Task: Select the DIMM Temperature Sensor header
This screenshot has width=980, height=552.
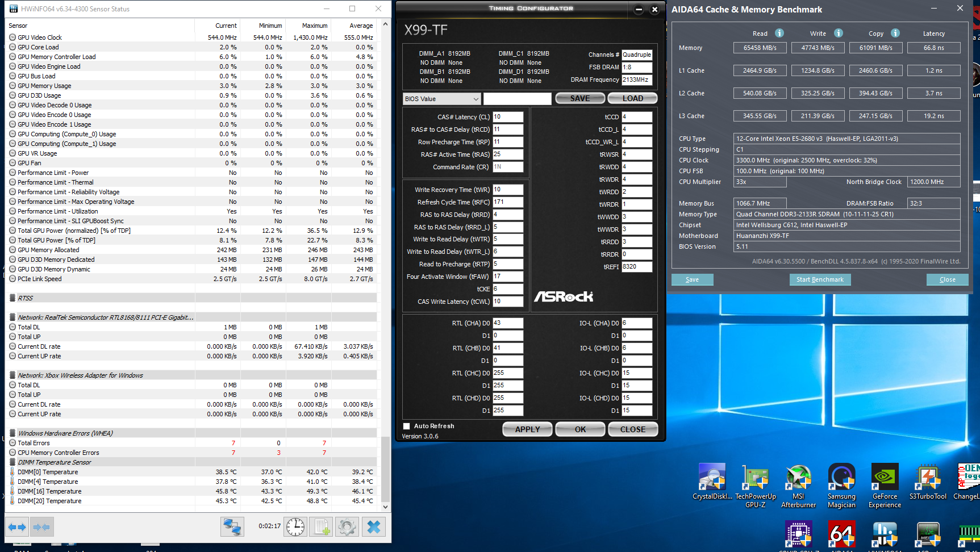Action: (191, 462)
